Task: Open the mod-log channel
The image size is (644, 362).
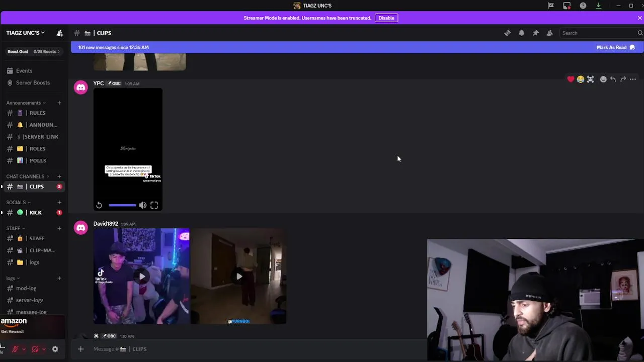Action: [34, 289]
